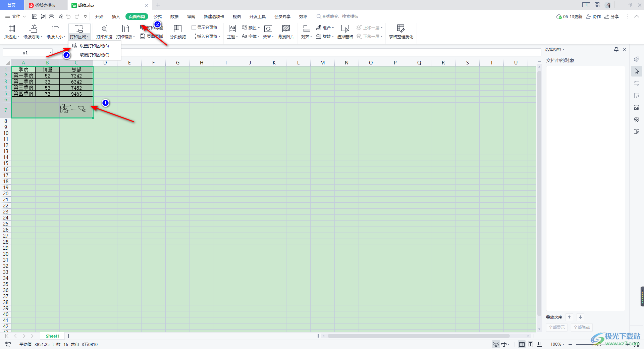Click the undo arrow icon

68,16
